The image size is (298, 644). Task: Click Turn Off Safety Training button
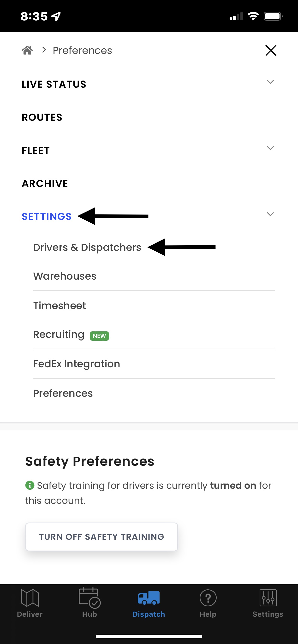pos(102,537)
